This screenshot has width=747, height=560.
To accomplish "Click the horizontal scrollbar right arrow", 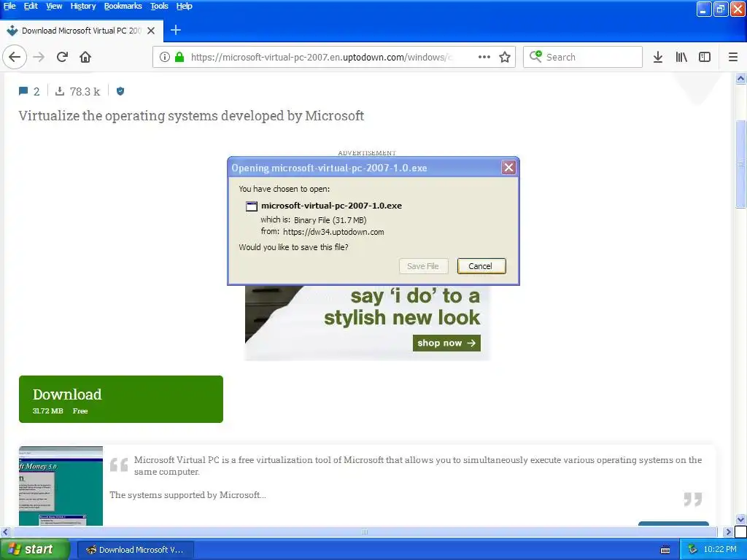I will pos(727,532).
